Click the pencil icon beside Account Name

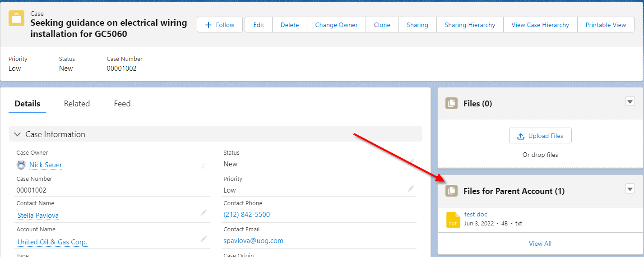pyautogui.click(x=204, y=239)
